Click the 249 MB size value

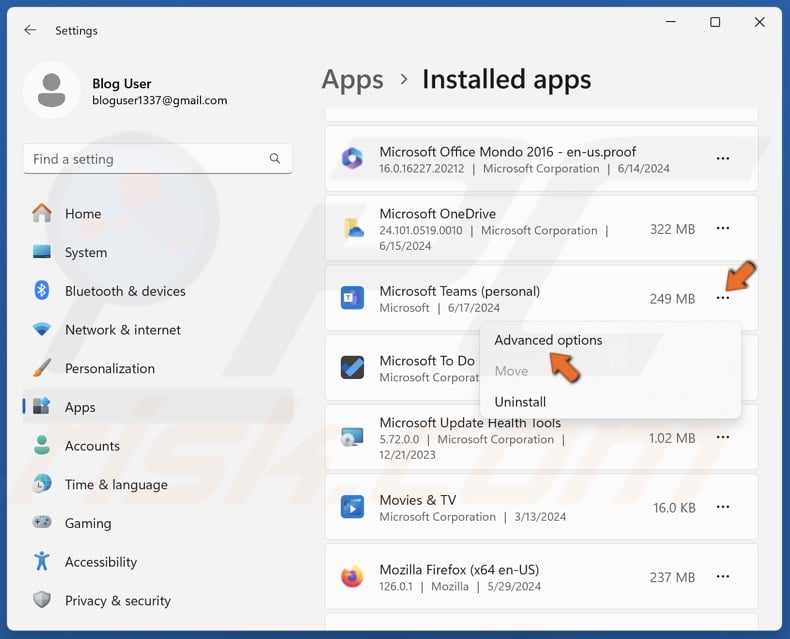pos(672,299)
